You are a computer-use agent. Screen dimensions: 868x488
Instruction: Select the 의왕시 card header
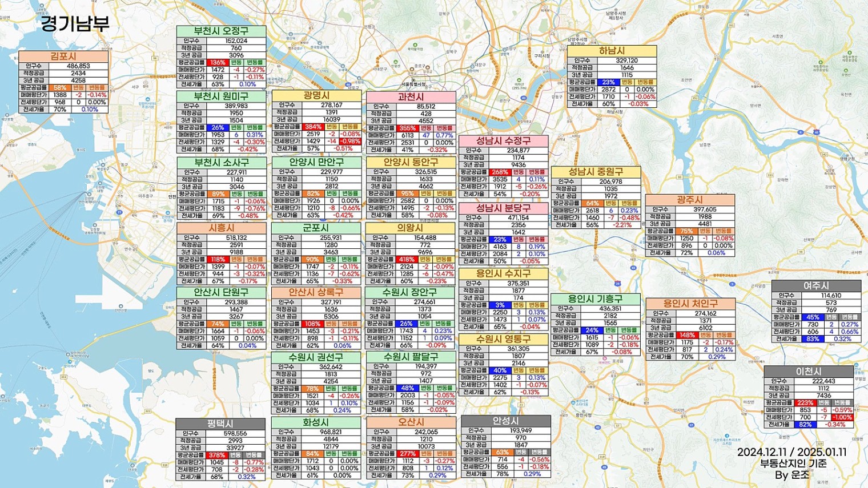[410, 228]
